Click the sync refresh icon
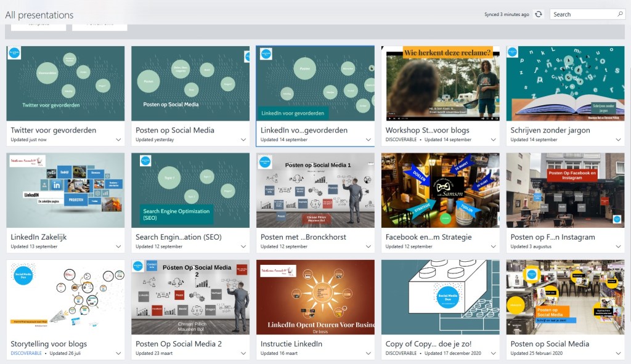The image size is (631, 364). point(539,14)
